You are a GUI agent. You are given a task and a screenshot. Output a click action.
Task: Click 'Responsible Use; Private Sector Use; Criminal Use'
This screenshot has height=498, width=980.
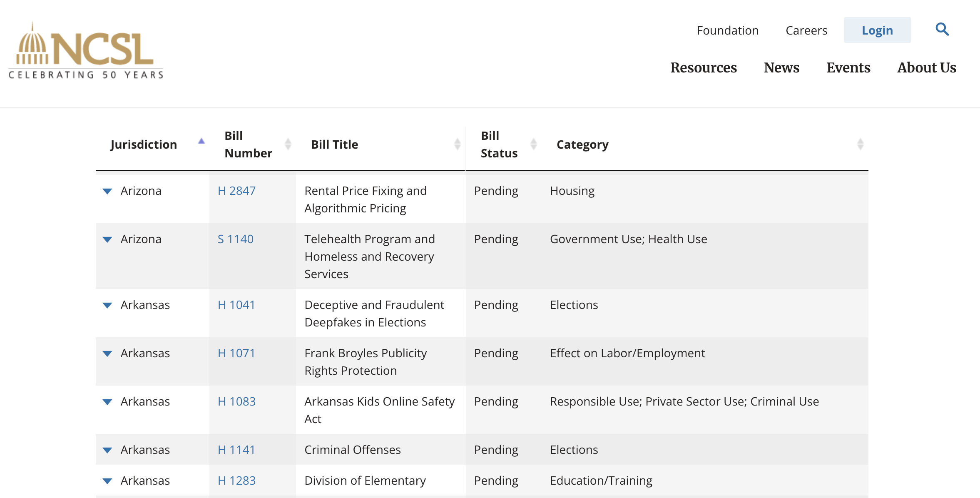684,401
